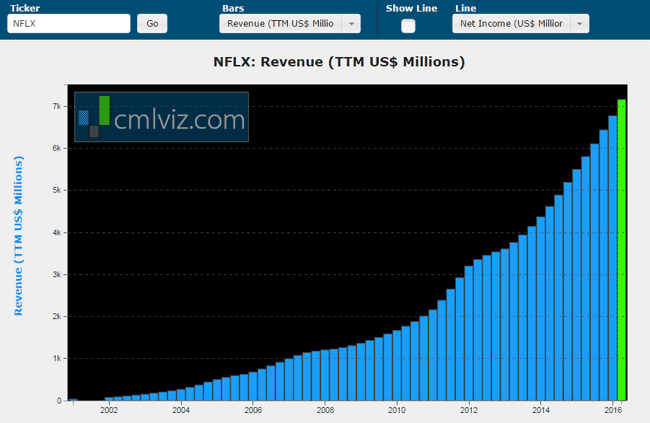Click the 1k y-axis label

57,358
